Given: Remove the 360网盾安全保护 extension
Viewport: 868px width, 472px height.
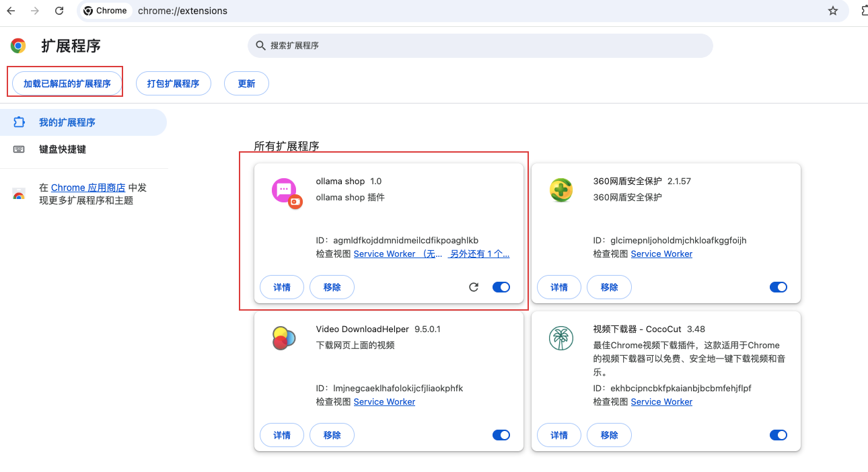Looking at the screenshot, I should coord(609,287).
